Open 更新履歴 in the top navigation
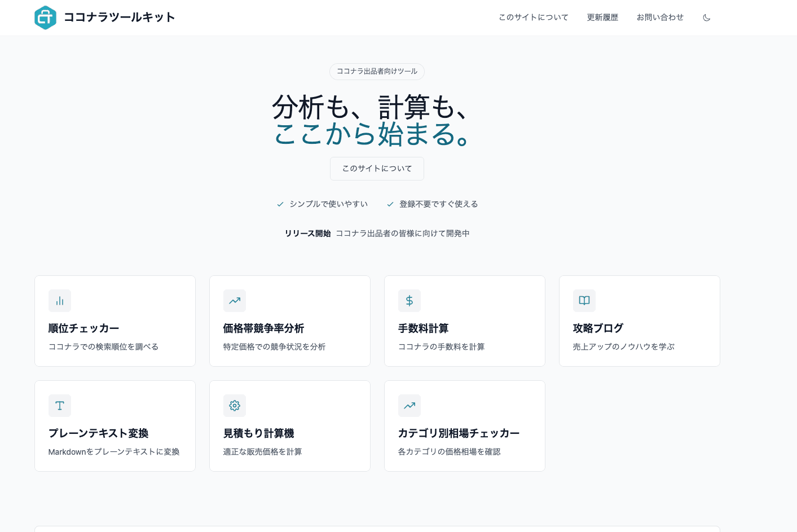Viewport: 797px width, 532px height. [602, 17]
